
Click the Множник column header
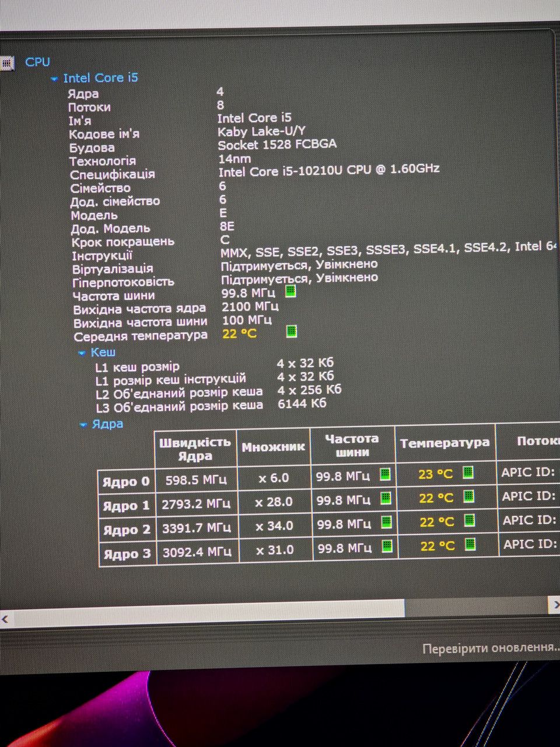pyautogui.click(x=273, y=448)
